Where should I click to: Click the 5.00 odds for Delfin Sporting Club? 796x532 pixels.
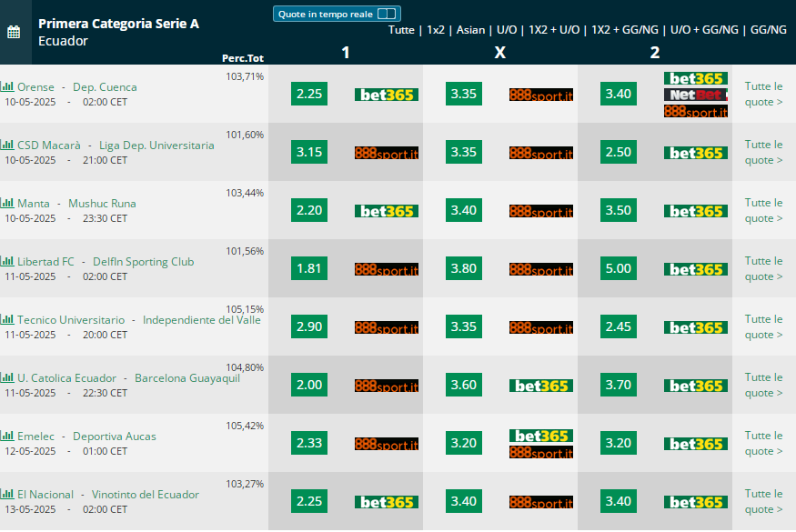tap(619, 268)
